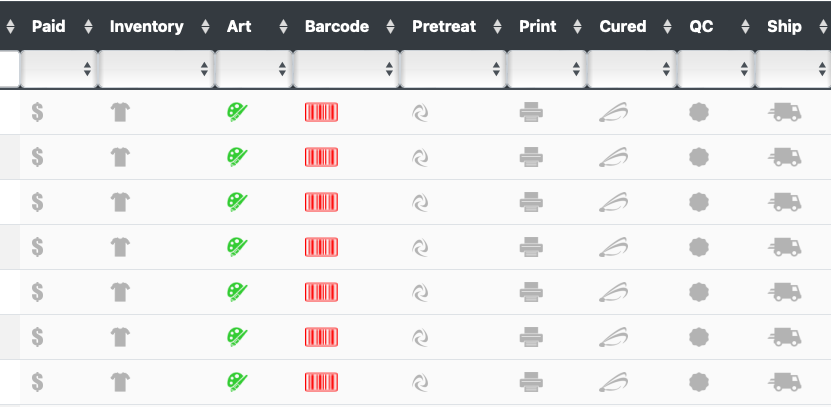This screenshot has height=407, width=831.
Task: Click the Pretreat swirl icon in the fifth row
Action: click(420, 292)
